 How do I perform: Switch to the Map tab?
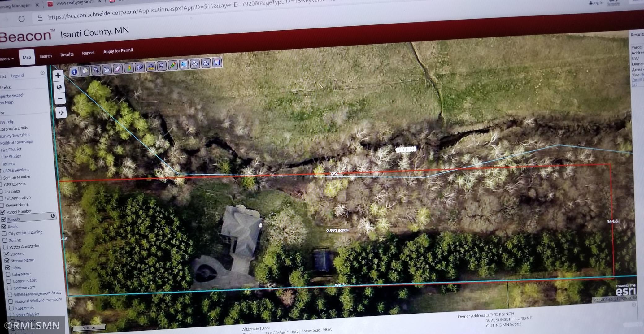point(27,57)
